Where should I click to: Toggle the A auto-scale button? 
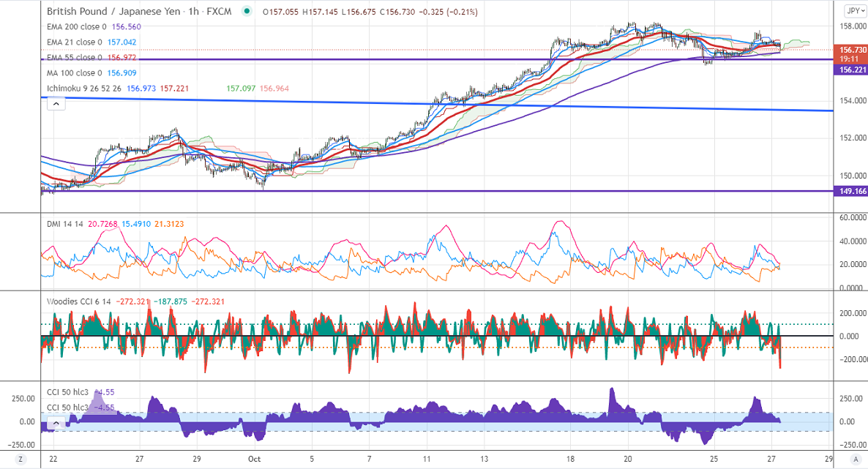pyautogui.click(x=856, y=459)
